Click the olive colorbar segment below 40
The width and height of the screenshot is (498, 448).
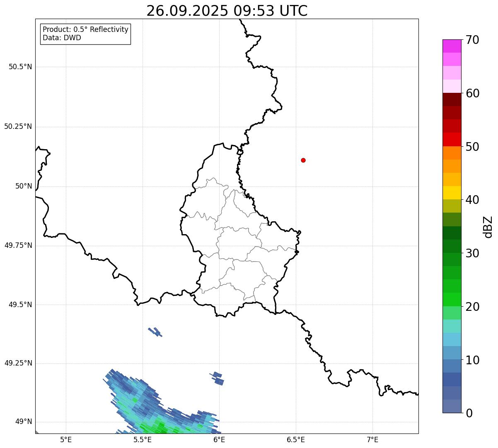point(452,206)
